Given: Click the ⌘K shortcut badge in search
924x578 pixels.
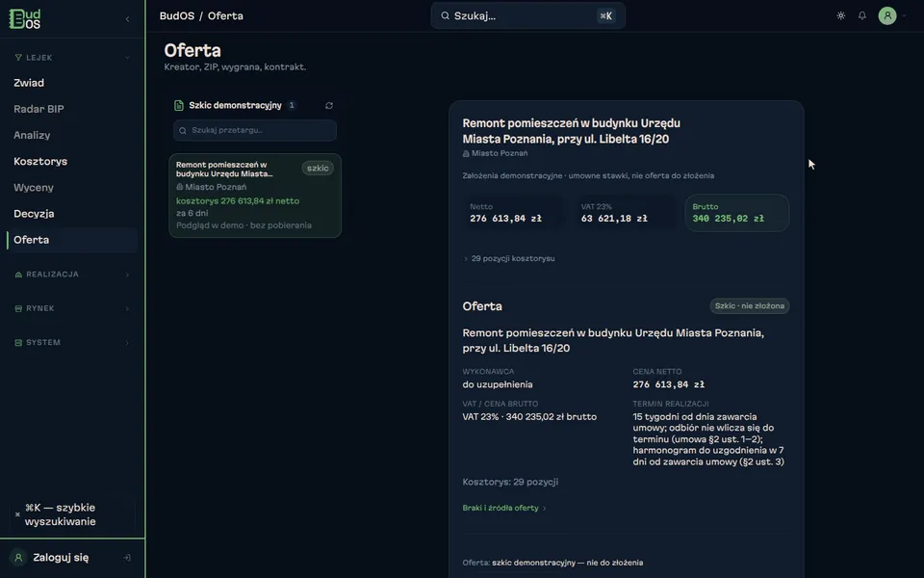Looking at the screenshot, I should (x=605, y=16).
